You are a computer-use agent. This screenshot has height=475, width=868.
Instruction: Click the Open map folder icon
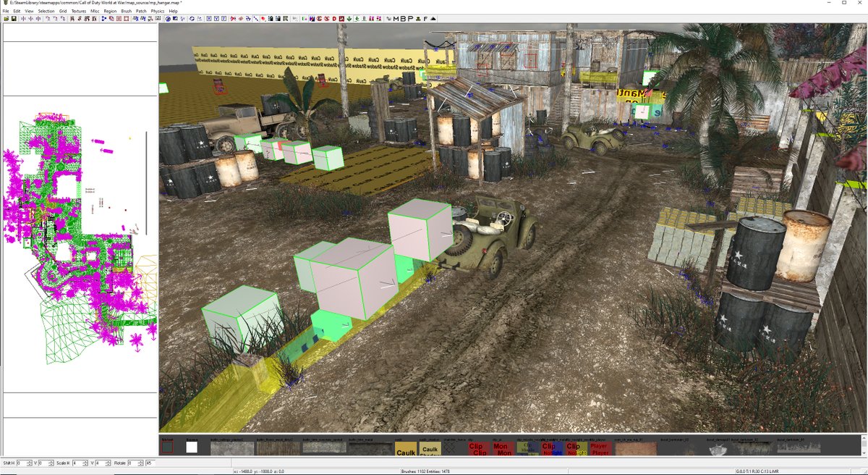click(6, 19)
